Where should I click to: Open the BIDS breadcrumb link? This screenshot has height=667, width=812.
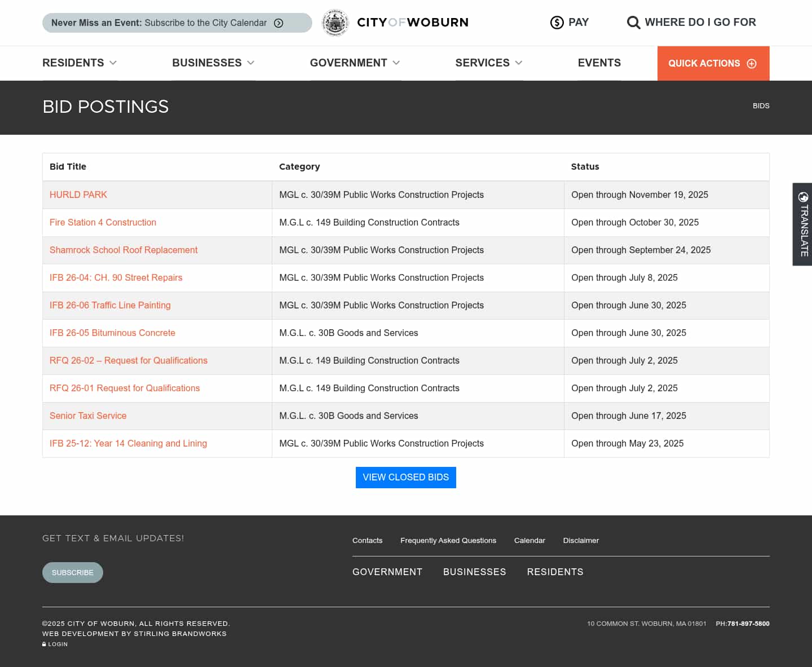[x=761, y=105]
